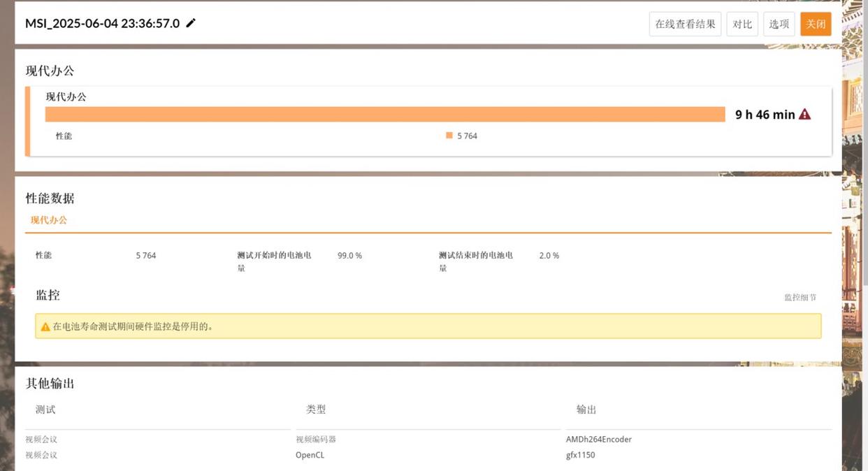Close the result with the orange 关闭 button
Viewport: 868px width, 471px height.
(816, 24)
